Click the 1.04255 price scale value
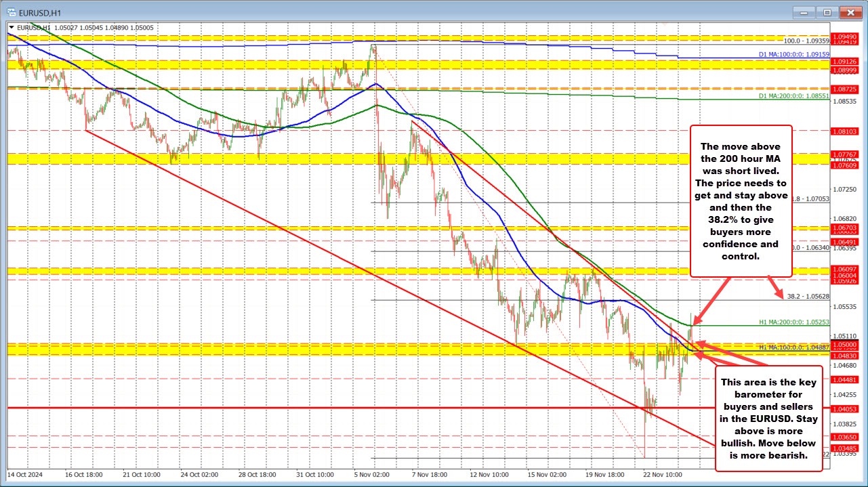868x487 pixels. click(x=844, y=394)
